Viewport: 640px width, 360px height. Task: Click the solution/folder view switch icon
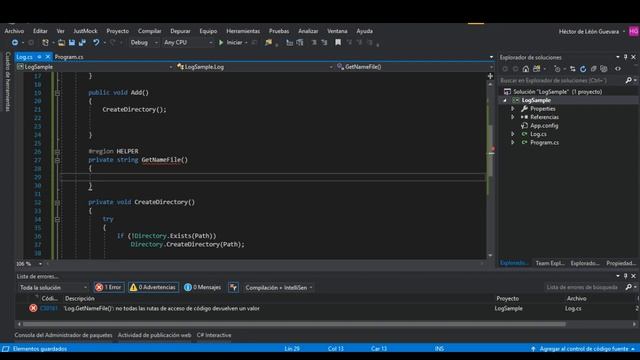coord(536,69)
